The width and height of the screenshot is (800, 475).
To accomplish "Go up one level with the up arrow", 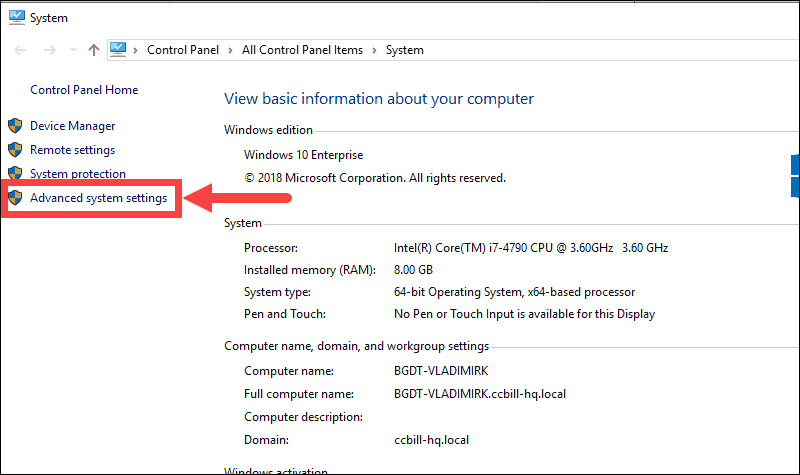I will click(x=93, y=50).
